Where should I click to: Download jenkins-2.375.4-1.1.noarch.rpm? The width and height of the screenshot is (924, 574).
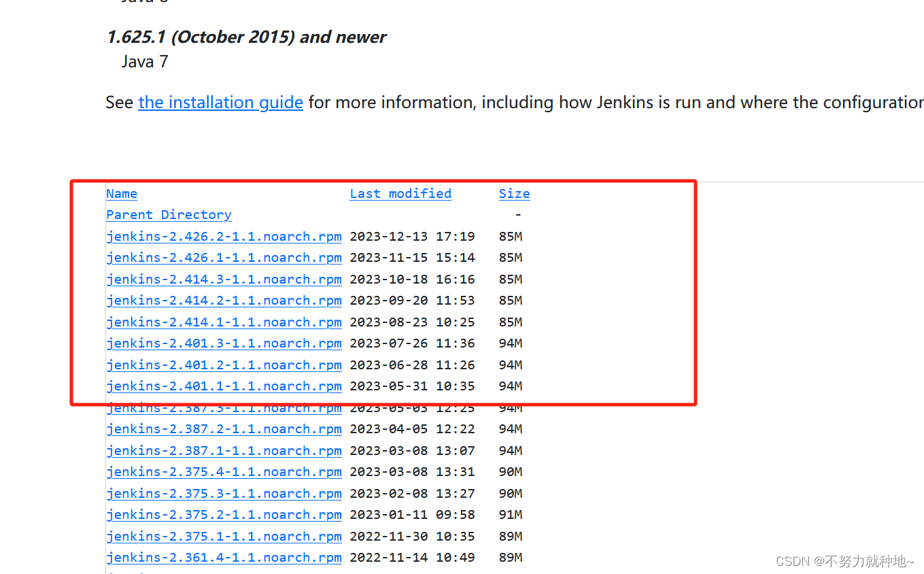(x=224, y=472)
